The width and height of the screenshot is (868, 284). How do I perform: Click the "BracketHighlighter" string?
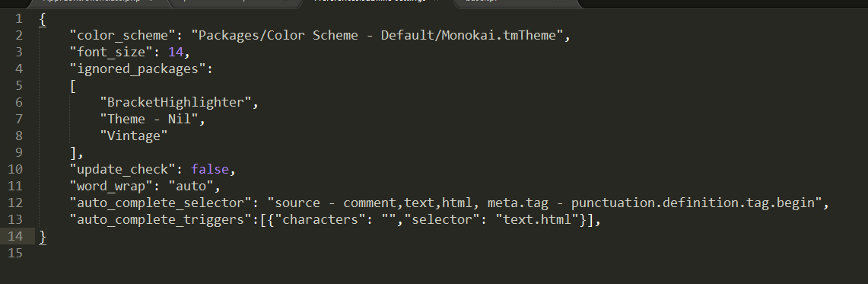[x=176, y=103]
